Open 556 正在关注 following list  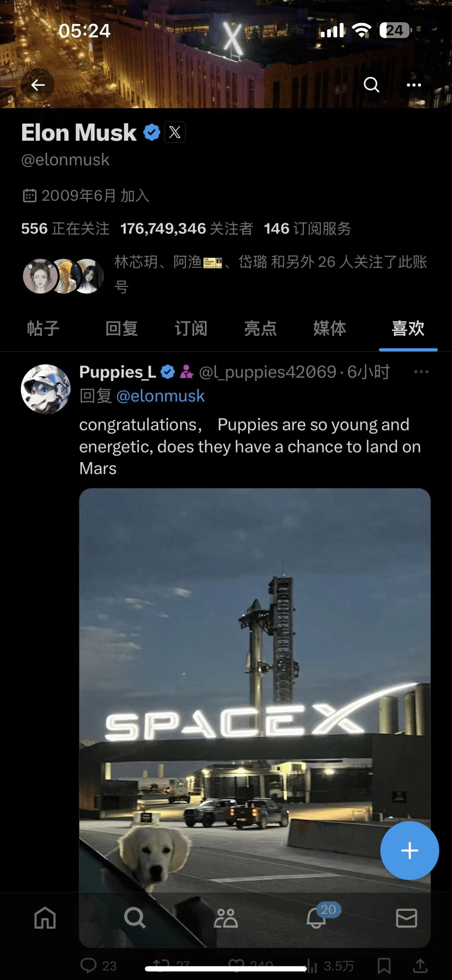point(65,229)
